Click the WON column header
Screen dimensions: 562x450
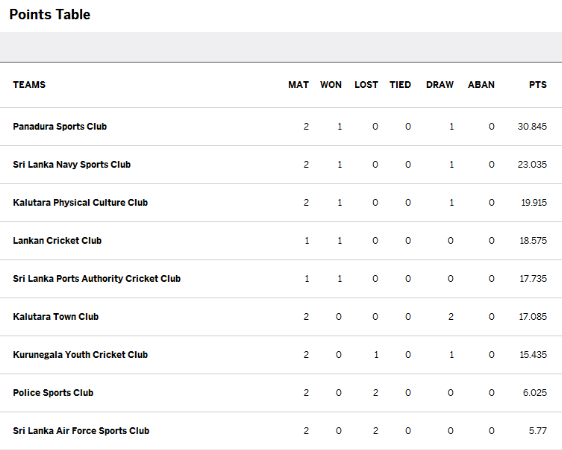(x=331, y=85)
